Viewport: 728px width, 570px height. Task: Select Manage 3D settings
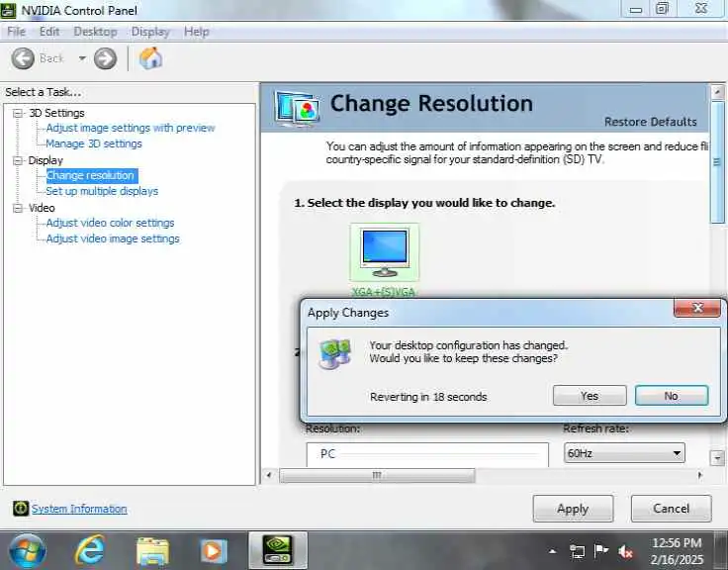[94, 143]
